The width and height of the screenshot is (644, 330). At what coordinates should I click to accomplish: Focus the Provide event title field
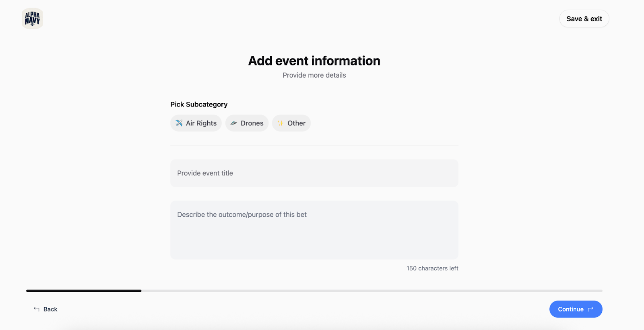tap(314, 173)
